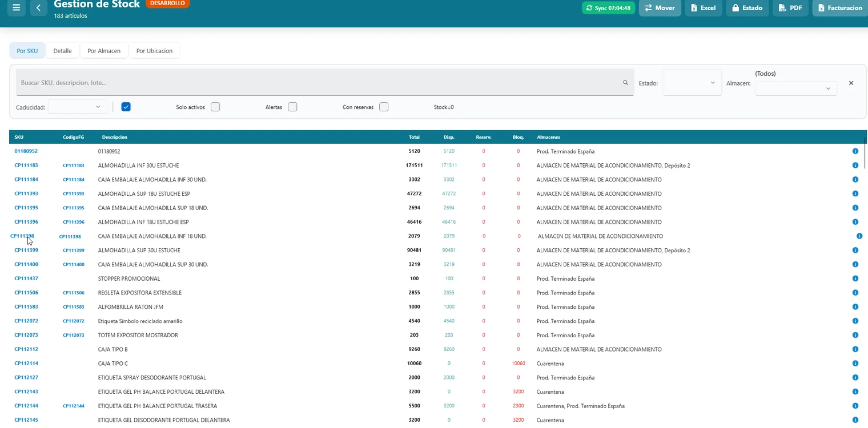This screenshot has height=428, width=868.
Task: Uncheck the checked box beside Caducidad
Action: pos(126,107)
